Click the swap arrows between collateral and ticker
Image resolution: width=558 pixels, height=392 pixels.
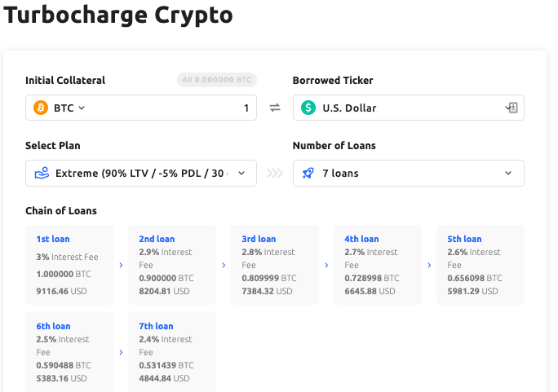point(275,108)
